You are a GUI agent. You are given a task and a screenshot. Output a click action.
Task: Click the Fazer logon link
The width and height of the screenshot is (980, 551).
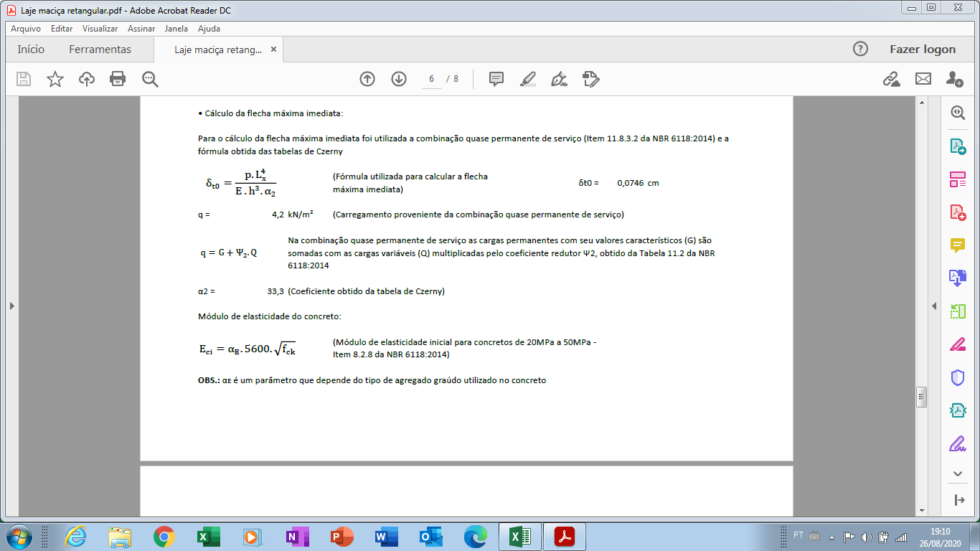923,50
